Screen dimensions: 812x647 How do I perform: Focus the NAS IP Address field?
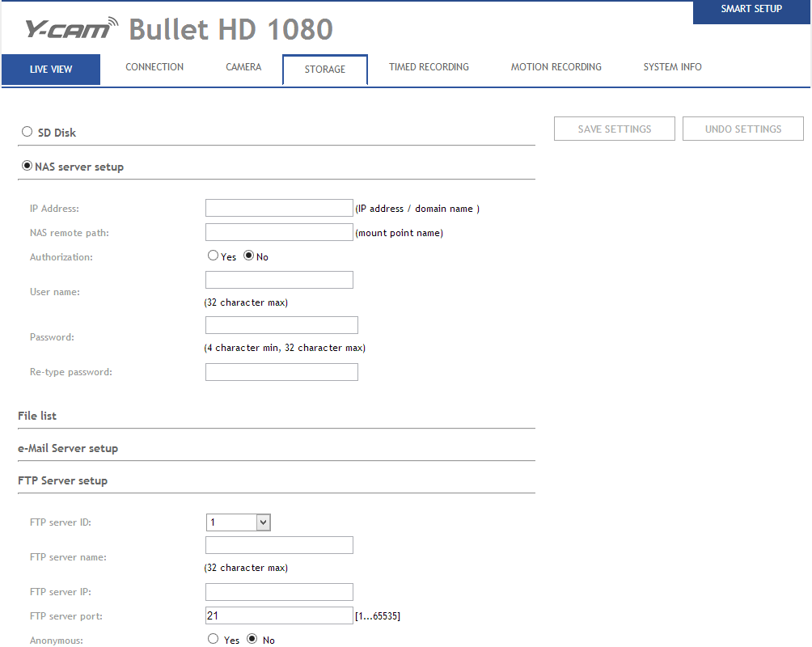(x=279, y=208)
